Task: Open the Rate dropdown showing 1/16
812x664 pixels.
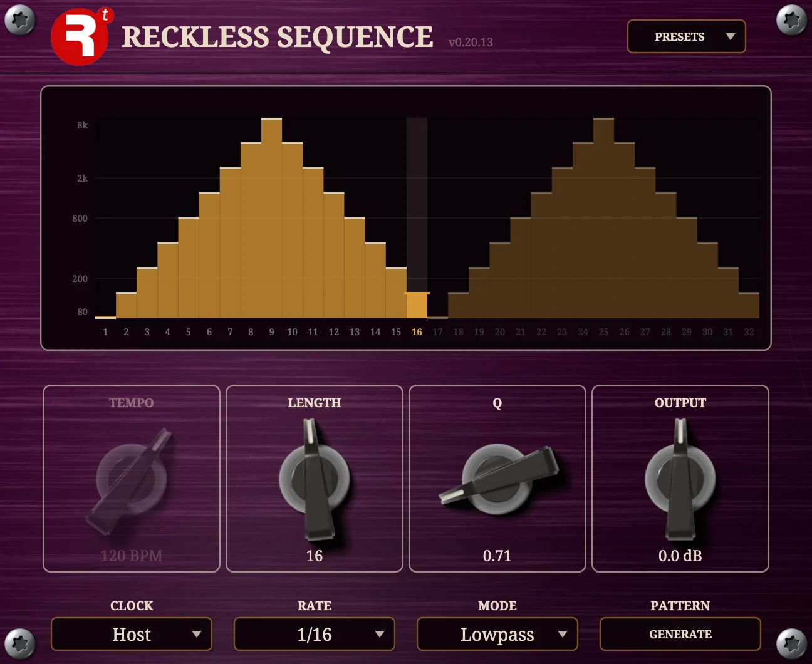Action: tap(315, 634)
